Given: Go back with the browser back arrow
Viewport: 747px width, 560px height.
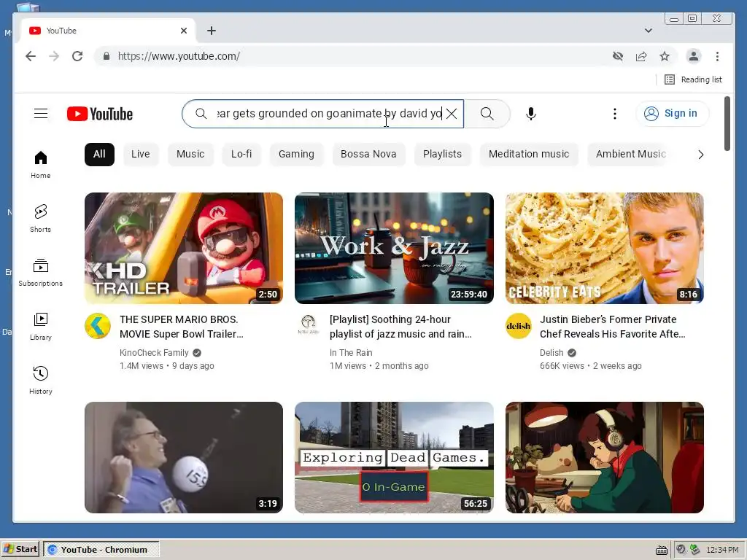Looking at the screenshot, I should [31, 56].
